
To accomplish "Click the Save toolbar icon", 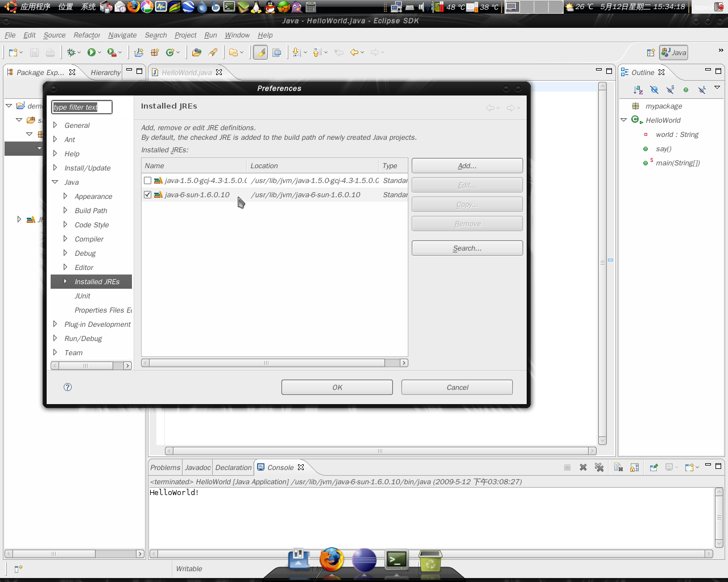I will [x=34, y=52].
